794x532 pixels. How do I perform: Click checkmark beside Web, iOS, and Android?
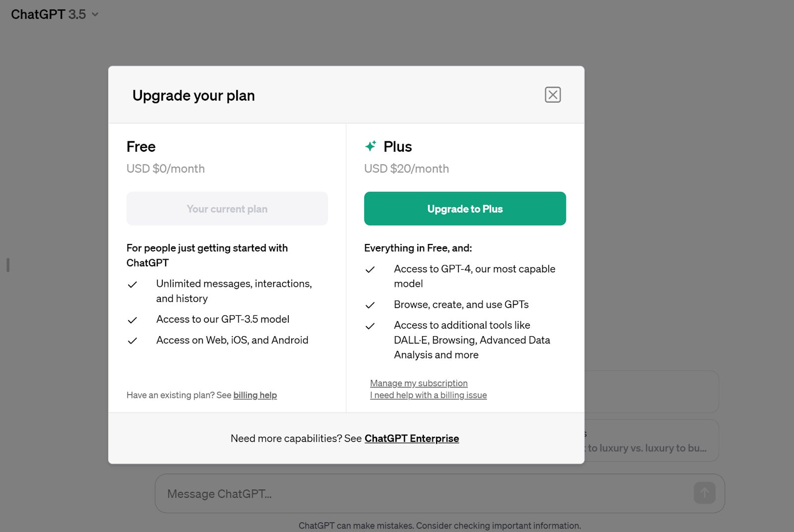pos(132,341)
